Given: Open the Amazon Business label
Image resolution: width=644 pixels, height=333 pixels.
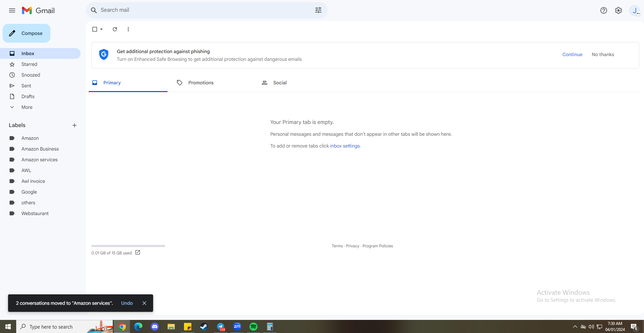Looking at the screenshot, I should coord(40,149).
